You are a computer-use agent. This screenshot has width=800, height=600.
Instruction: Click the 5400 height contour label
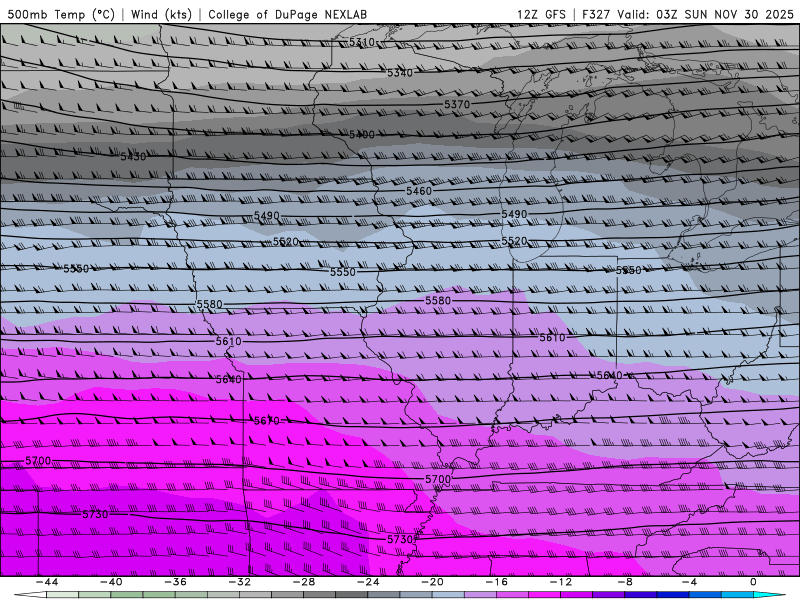click(362, 135)
